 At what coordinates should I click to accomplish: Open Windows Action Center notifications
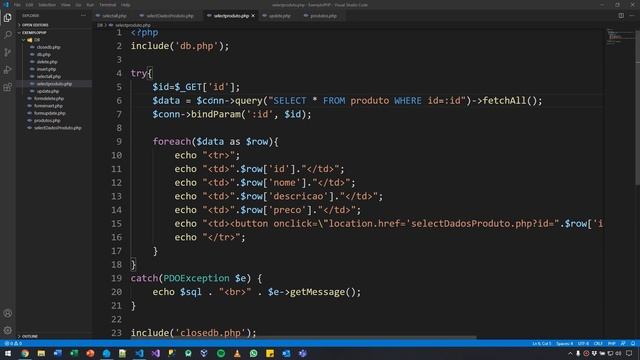(x=629, y=353)
